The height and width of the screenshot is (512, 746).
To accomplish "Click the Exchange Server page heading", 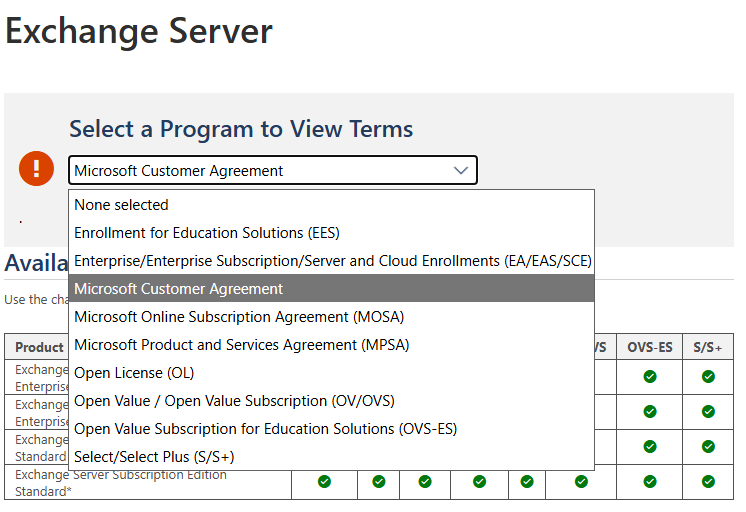I will click(138, 31).
